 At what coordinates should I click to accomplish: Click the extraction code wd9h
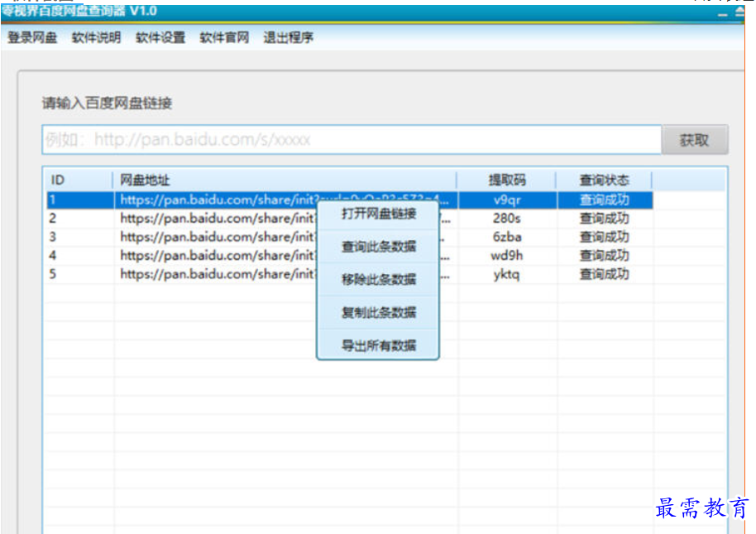[507, 256]
